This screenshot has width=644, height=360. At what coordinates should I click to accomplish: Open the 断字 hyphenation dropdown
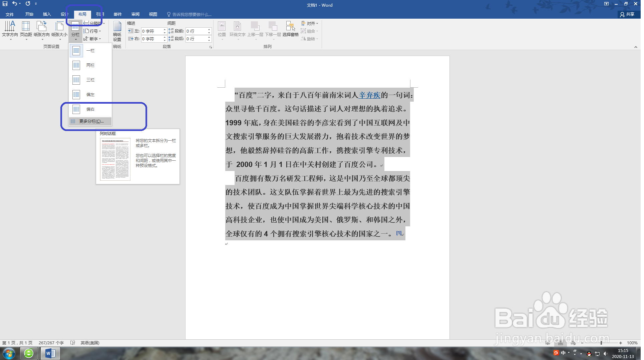coord(92,39)
